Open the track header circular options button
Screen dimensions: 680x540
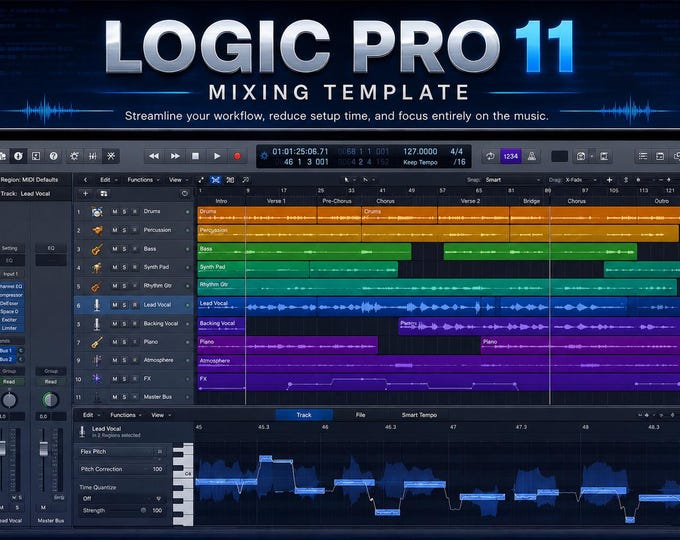coord(185,193)
